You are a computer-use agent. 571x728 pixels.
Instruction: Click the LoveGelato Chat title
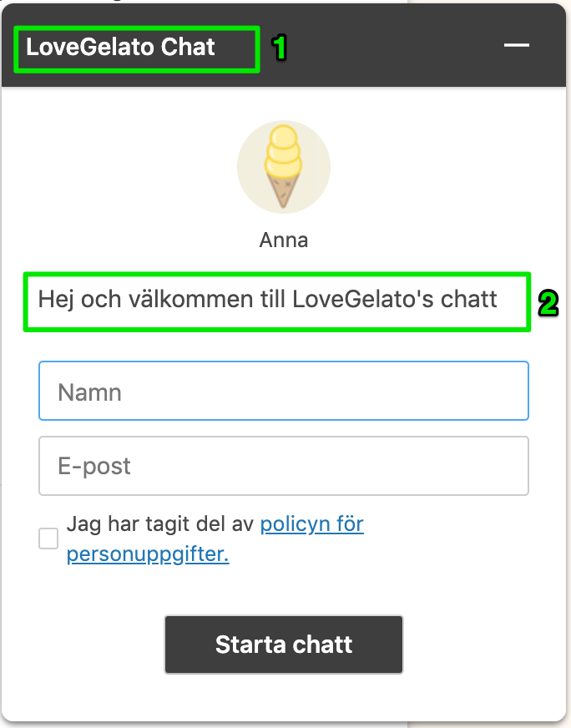pos(120,48)
